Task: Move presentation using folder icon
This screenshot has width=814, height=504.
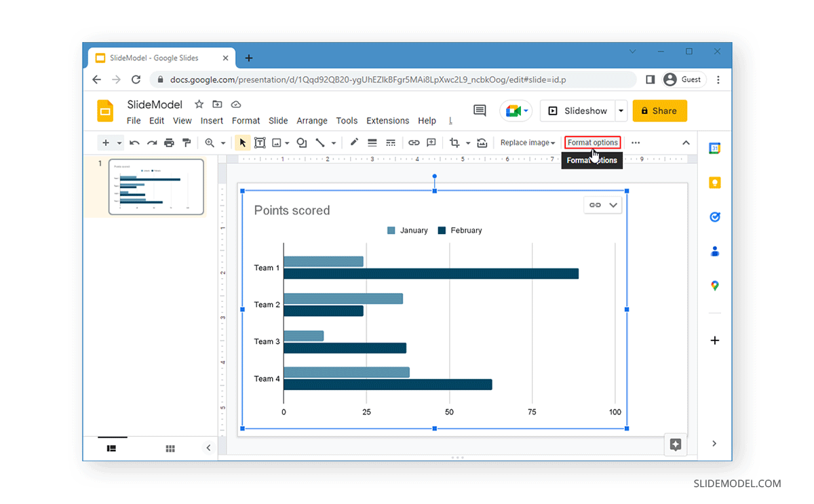Action: [217, 104]
